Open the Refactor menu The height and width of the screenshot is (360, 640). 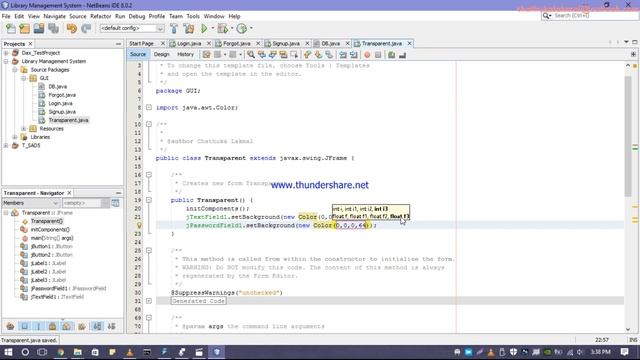coord(100,16)
